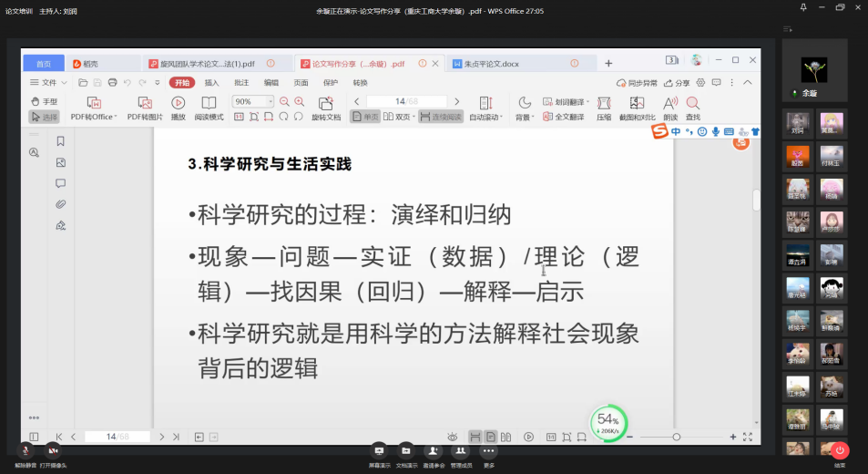Click the 旋转文档 rotate document icon
868x474 pixels.
click(x=325, y=103)
